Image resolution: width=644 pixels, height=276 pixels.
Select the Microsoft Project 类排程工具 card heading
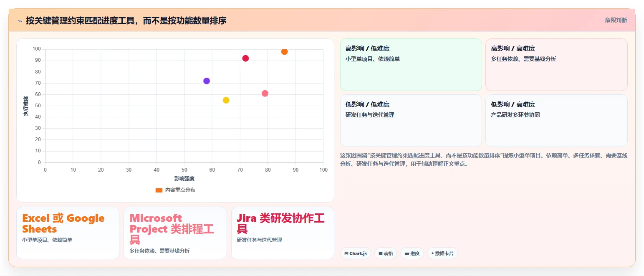(172, 229)
